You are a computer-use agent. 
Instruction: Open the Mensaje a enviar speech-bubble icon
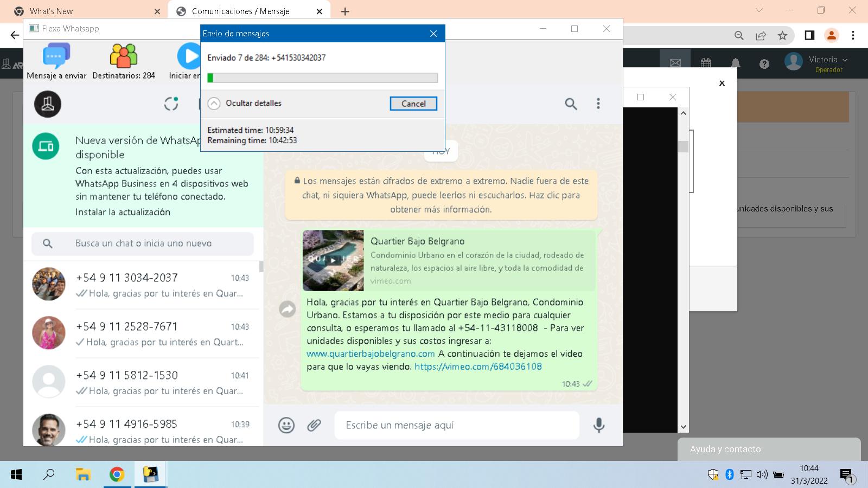[56, 56]
